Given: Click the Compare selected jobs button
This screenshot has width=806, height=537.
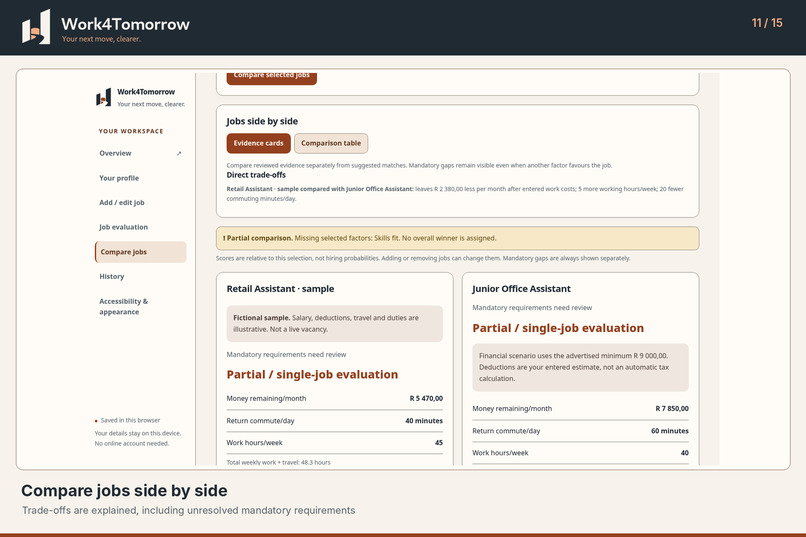Looking at the screenshot, I should (x=271, y=78).
